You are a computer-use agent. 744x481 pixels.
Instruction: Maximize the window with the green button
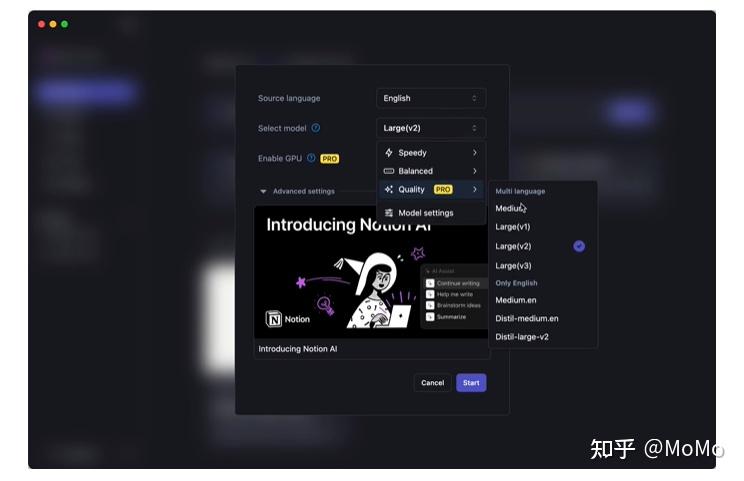[x=65, y=24]
